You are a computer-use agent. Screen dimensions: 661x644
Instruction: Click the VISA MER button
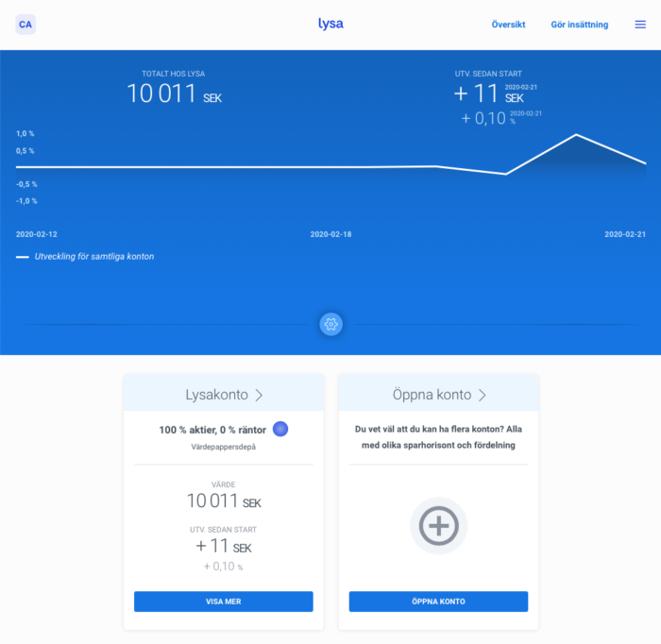(x=224, y=602)
